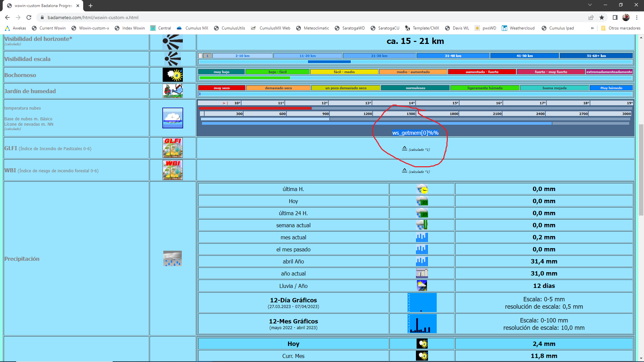Click the Lluvia / Año weather icon
The height and width of the screenshot is (362, 644).
pos(422,286)
